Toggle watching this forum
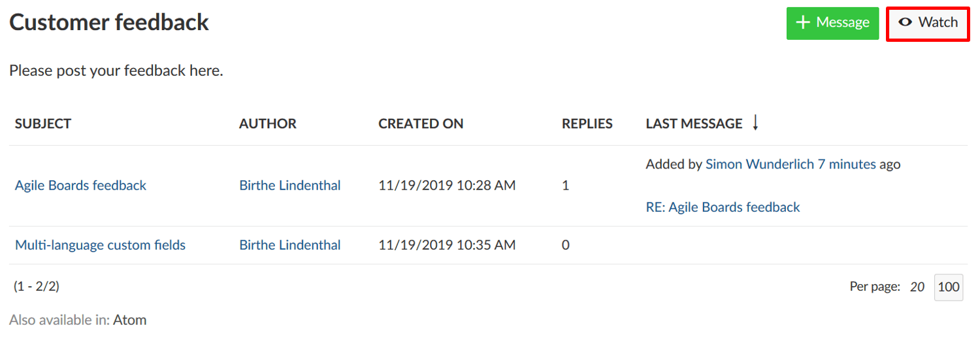 tap(928, 23)
